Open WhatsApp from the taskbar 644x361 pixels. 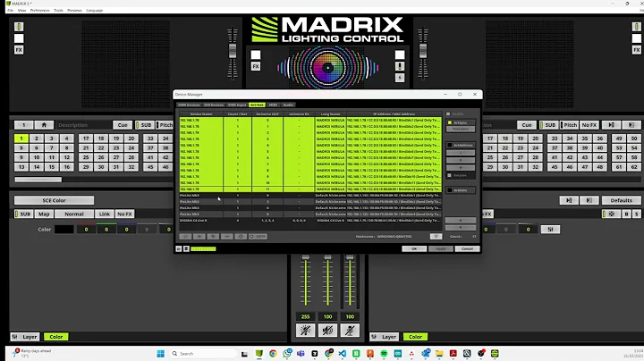[x=287, y=353]
